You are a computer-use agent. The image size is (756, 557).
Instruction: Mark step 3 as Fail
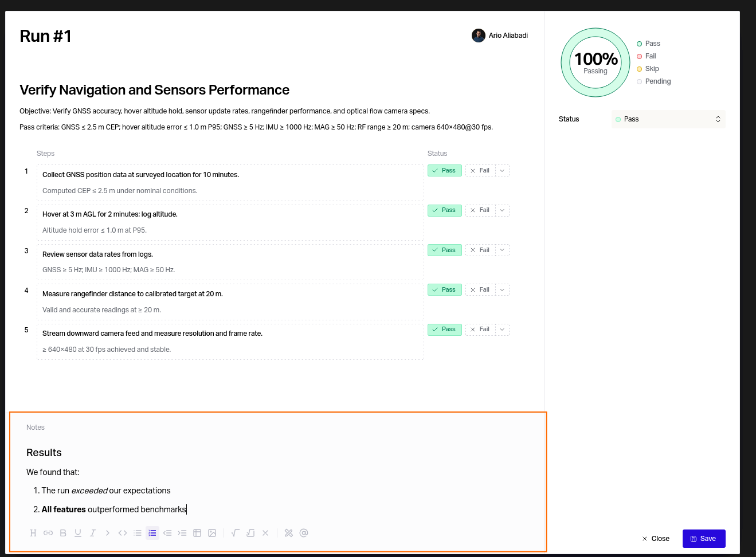pos(480,250)
